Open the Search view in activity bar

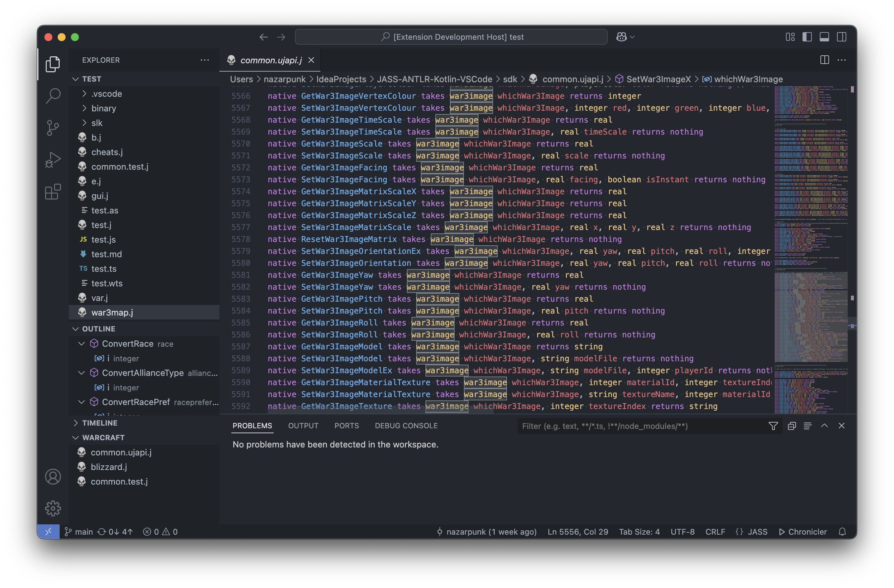tap(53, 96)
